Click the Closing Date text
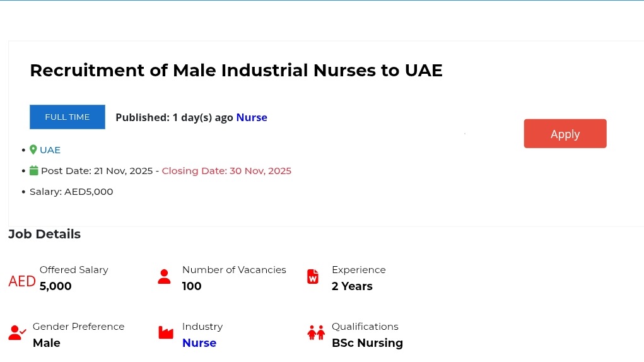Image resolution: width=644 pixels, height=362 pixels. click(226, 171)
